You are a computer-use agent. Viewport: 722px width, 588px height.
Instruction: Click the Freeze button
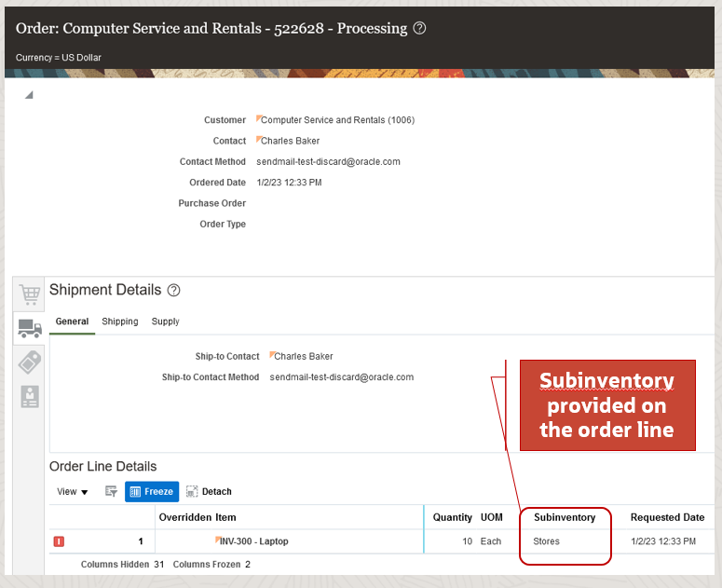[152, 492]
